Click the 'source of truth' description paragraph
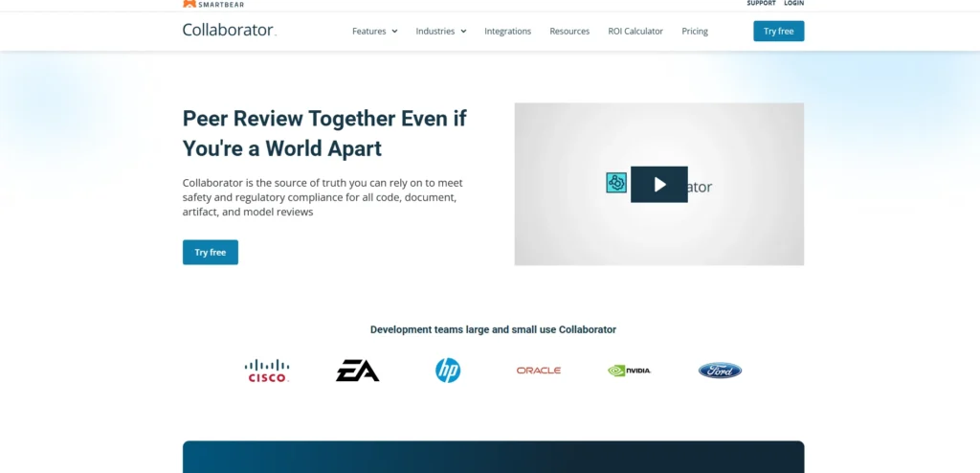 pyautogui.click(x=323, y=197)
